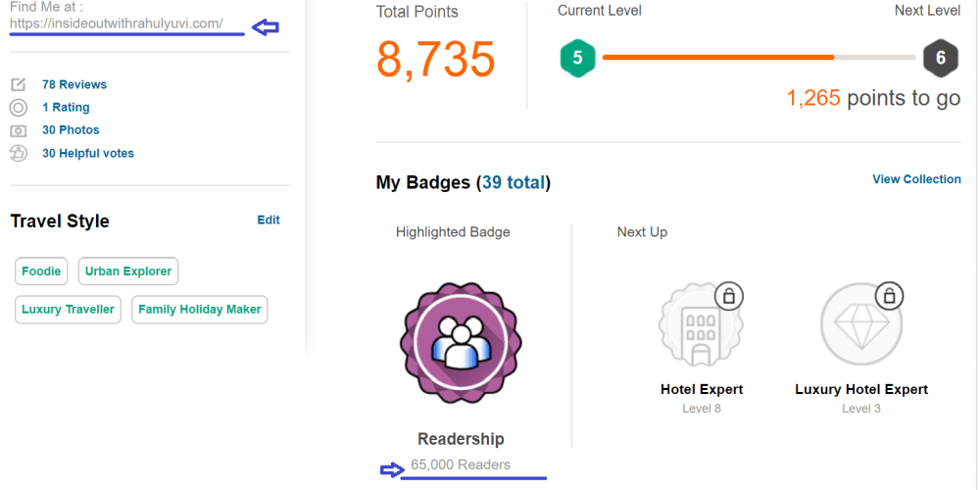The height and width of the screenshot is (490, 980).
Task: Select the Foodie travel style tag
Action: coord(41,271)
